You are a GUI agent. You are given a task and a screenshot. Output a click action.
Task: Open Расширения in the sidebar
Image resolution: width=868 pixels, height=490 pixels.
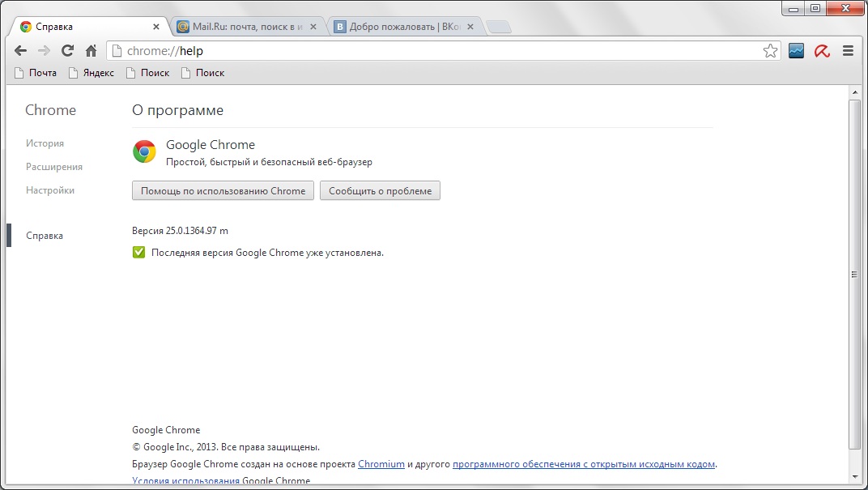(x=54, y=167)
